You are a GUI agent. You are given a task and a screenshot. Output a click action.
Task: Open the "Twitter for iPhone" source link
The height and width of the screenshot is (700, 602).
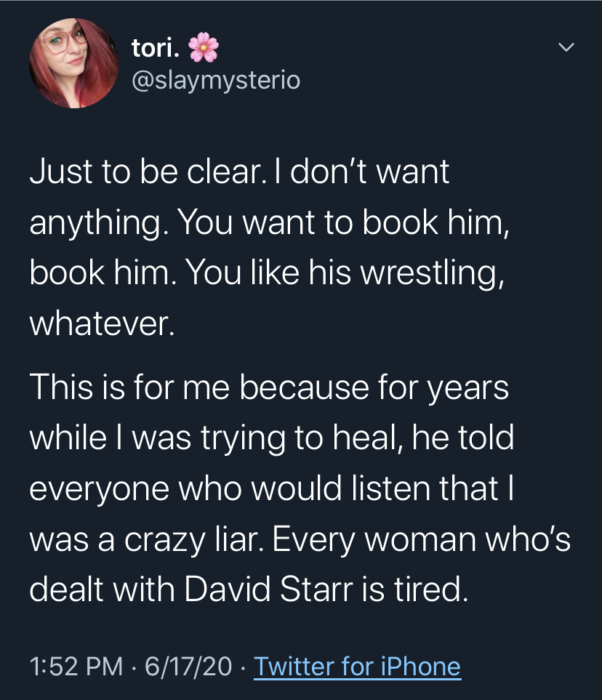(x=357, y=667)
